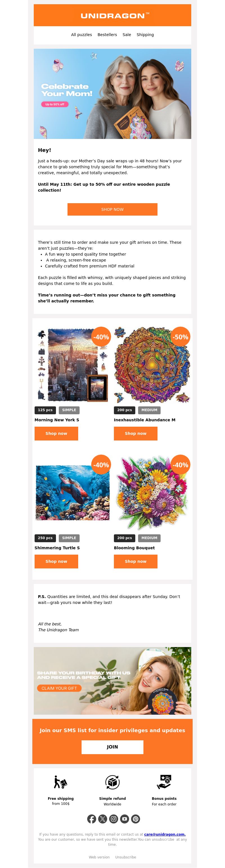Click the CLAIM YOUR GIFT button

59,688
